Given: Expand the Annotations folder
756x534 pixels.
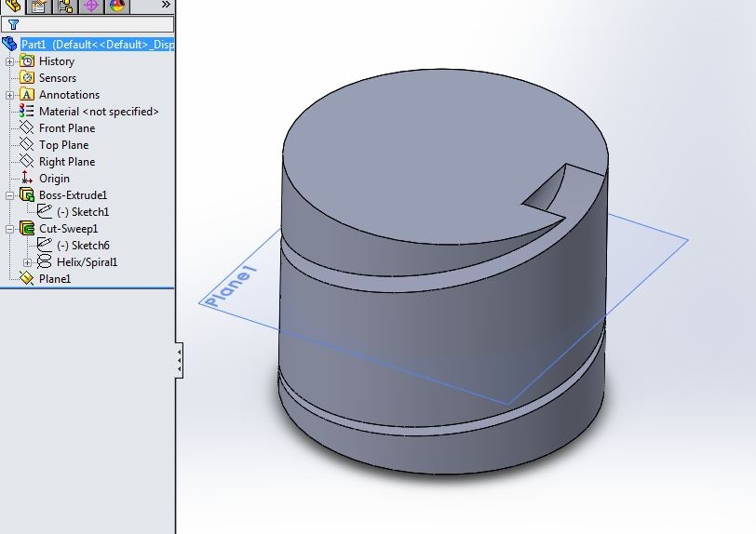Looking at the screenshot, I should [9, 95].
